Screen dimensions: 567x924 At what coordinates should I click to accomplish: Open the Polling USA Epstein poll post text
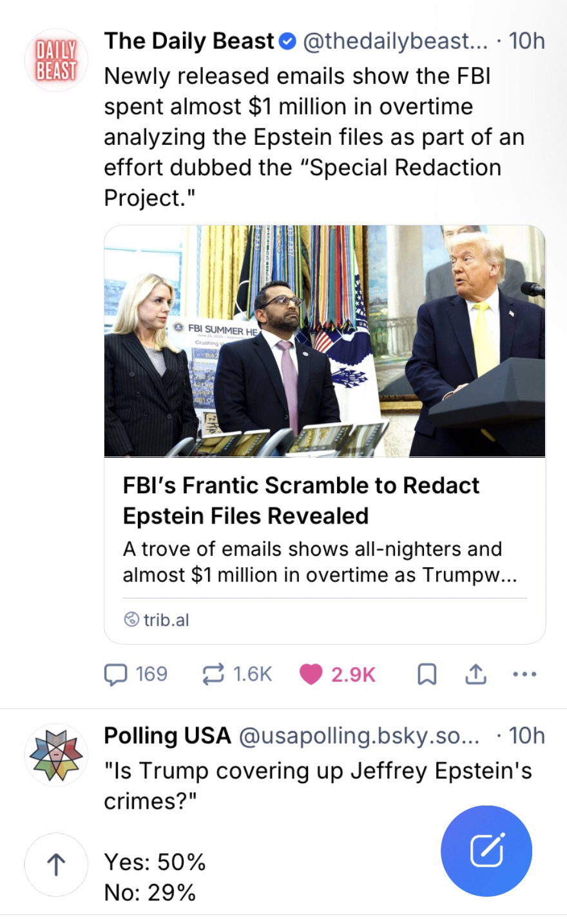318,786
